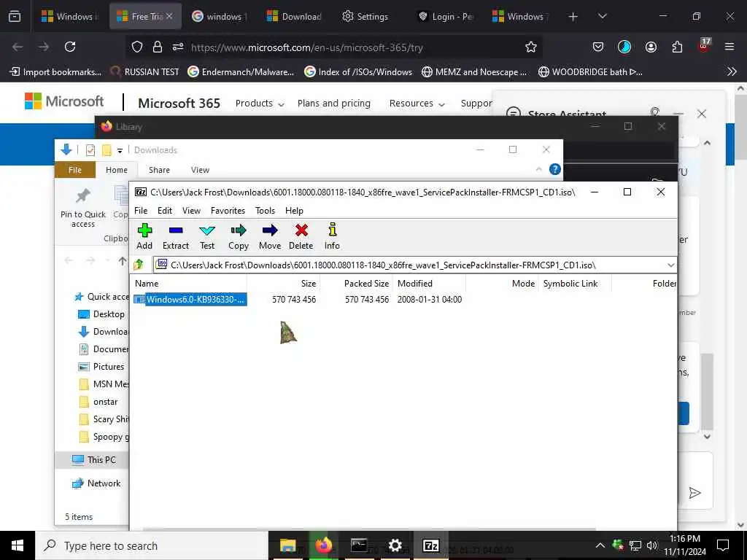This screenshot has width=747, height=560.
Task: Show hidden system tray icons
Action: (x=600, y=545)
